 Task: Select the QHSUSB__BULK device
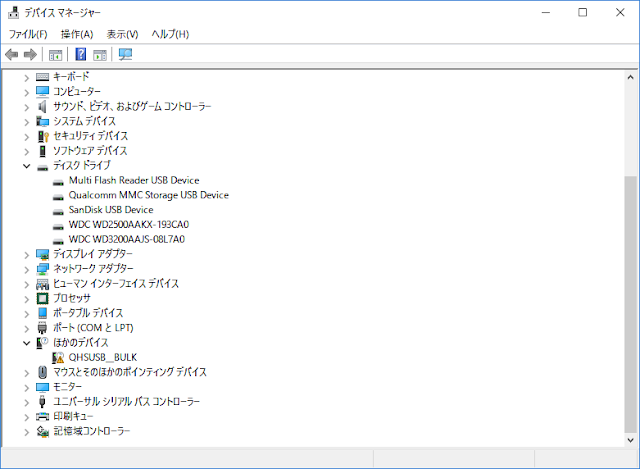pos(103,358)
